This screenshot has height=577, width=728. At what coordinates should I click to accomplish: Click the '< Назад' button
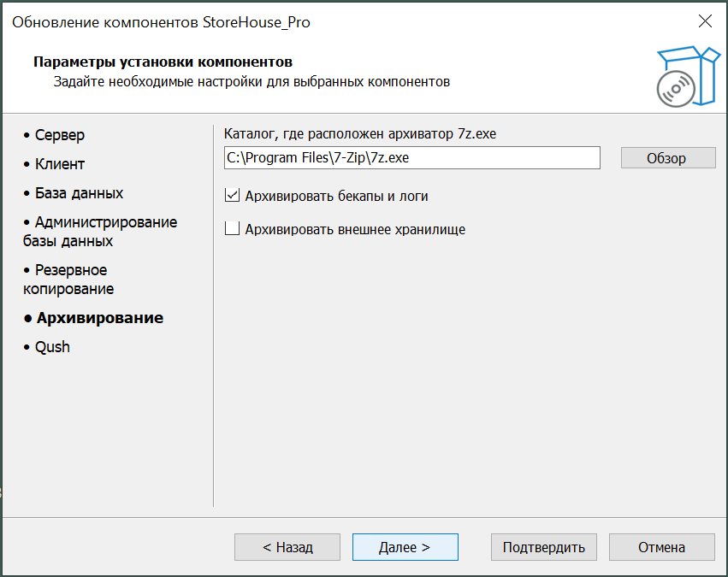287,547
